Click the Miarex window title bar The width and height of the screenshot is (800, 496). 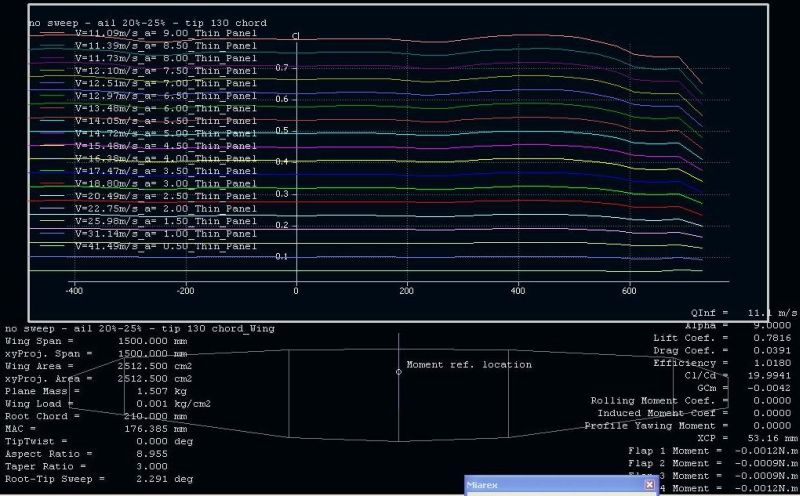coord(562,485)
